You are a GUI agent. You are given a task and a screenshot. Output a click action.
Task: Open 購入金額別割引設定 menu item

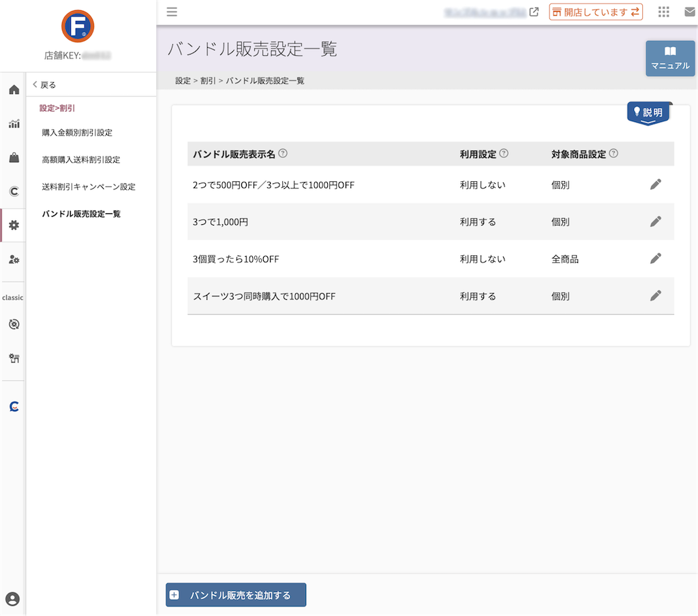(x=77, y=133)
